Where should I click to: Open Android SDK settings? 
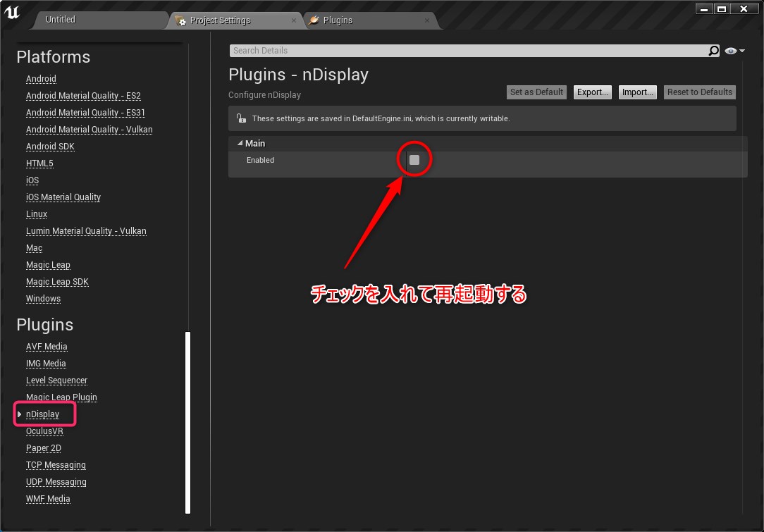click(x=50, y=146)
